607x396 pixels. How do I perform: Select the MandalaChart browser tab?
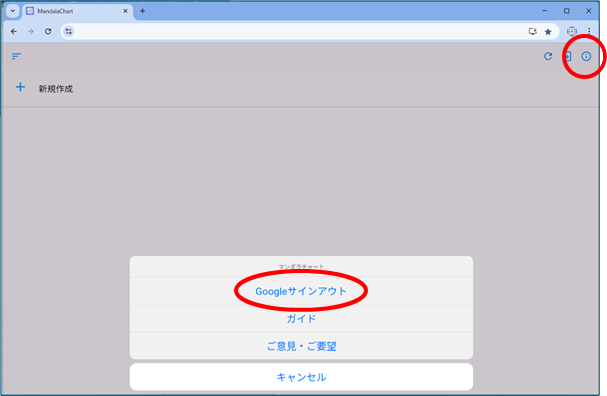point(77,11)
